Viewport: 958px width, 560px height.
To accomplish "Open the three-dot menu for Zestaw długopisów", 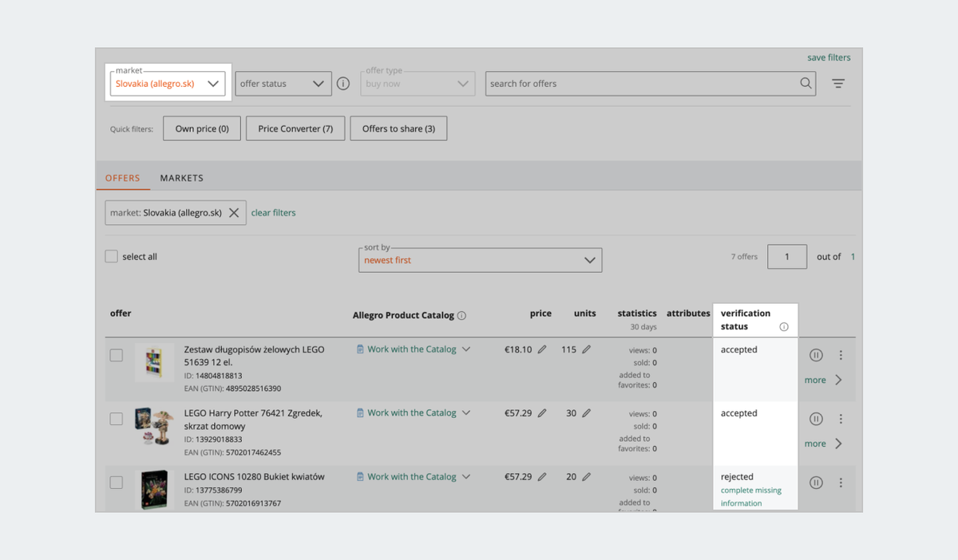I will pos(841,355).
